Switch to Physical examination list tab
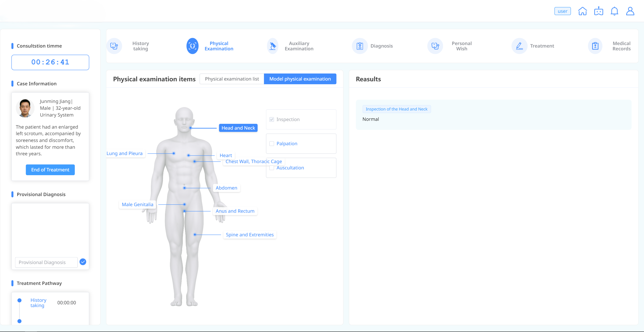The height and width of the screenshot is (332, 644). pyautogui.click(x=232, y=79)
